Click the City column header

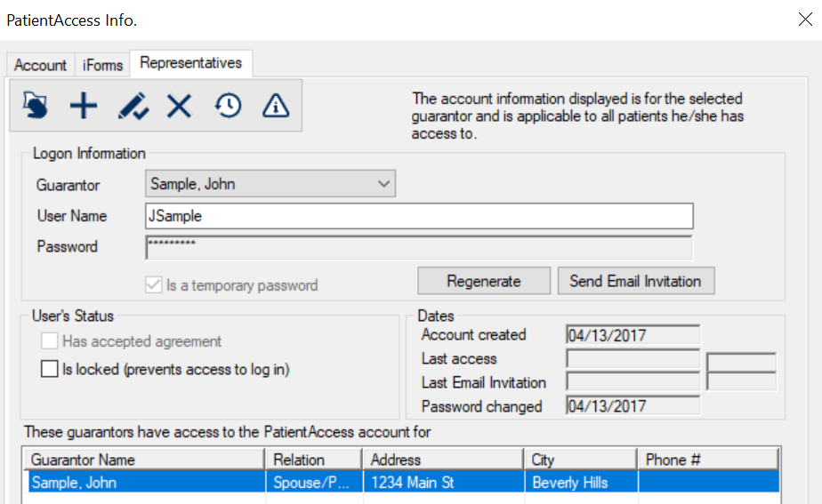click(580, 460)
